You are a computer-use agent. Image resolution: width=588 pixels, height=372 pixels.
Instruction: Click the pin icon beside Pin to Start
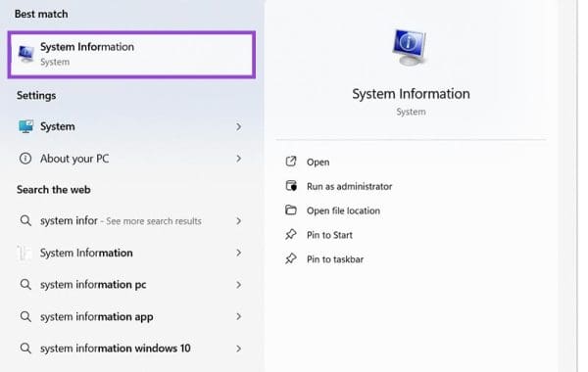(x=291, y=235)
